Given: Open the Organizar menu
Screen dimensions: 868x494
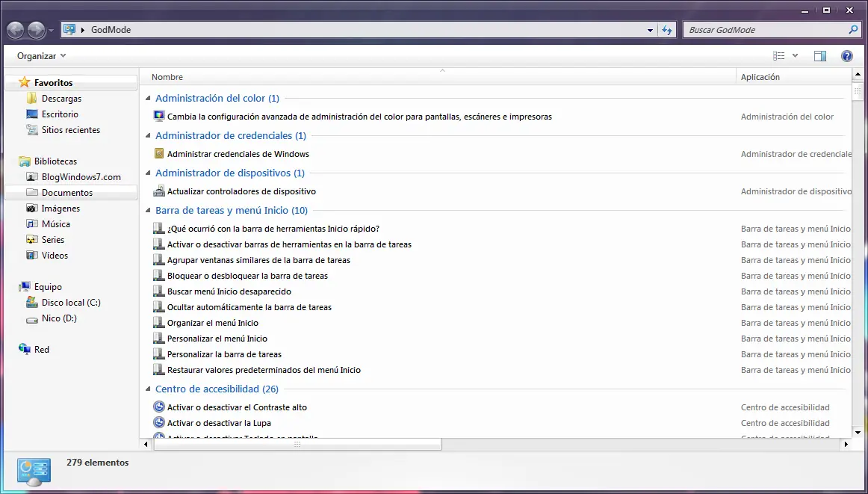Looking at the screenshot, I should point(42,56).
